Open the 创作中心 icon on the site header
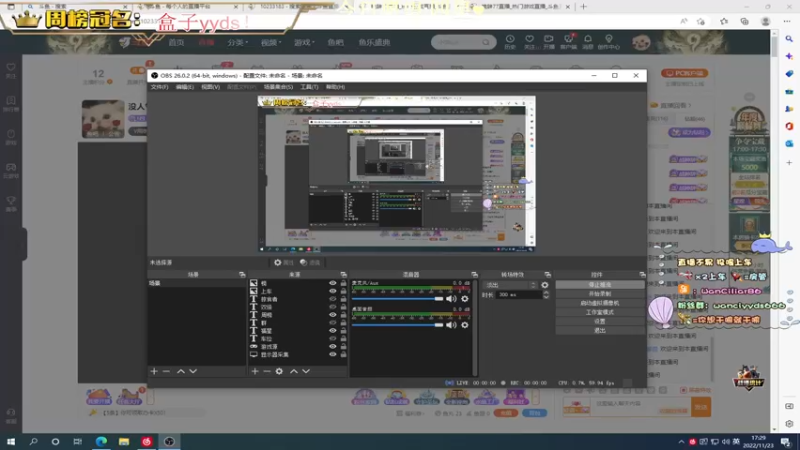Image resolution: width=800 pixels, height=450 pixels. 609,42
